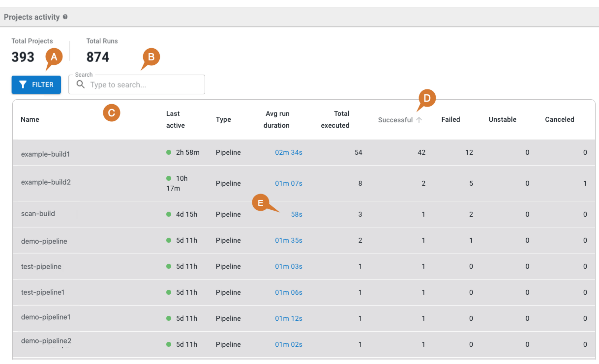The width and height of the screenshot is (599, 364).
Task: Select the test-pipeline1 project name
Action: pyautogui.click(x=43, y=292)
